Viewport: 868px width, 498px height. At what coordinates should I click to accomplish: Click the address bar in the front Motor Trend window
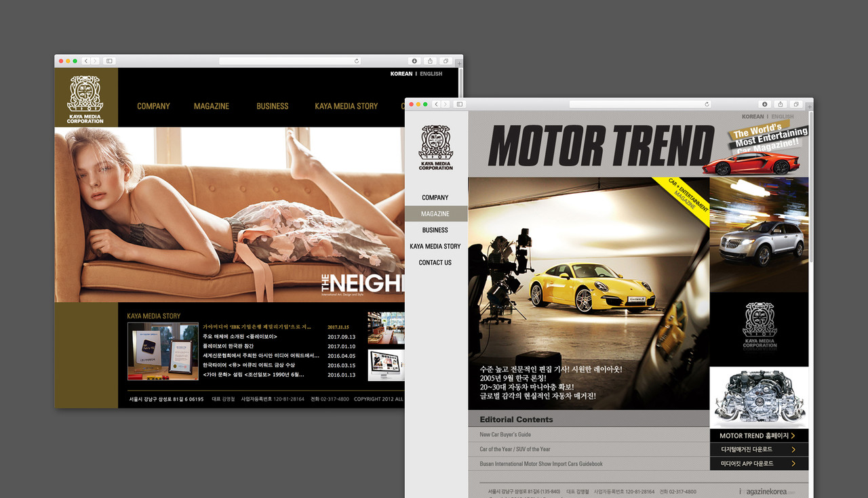coord(641,104)
